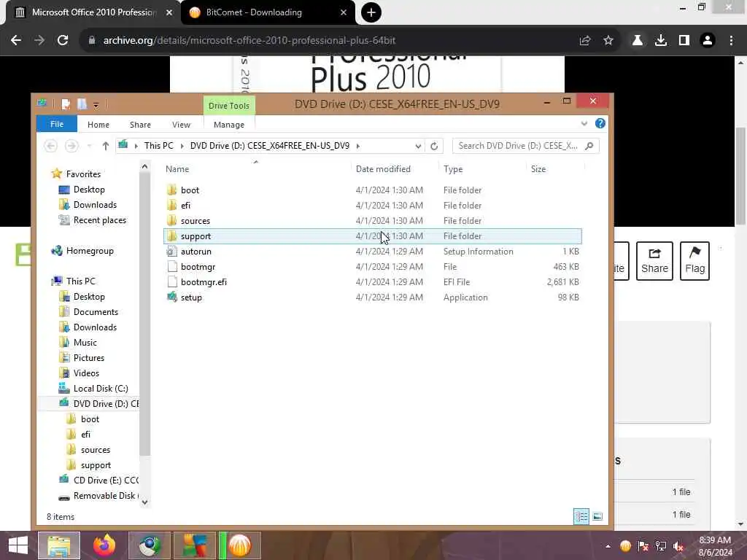Select Local Disk (C:) in navigation pane
Viewport: 747px width, 560px height.
[x=101, y=389]
